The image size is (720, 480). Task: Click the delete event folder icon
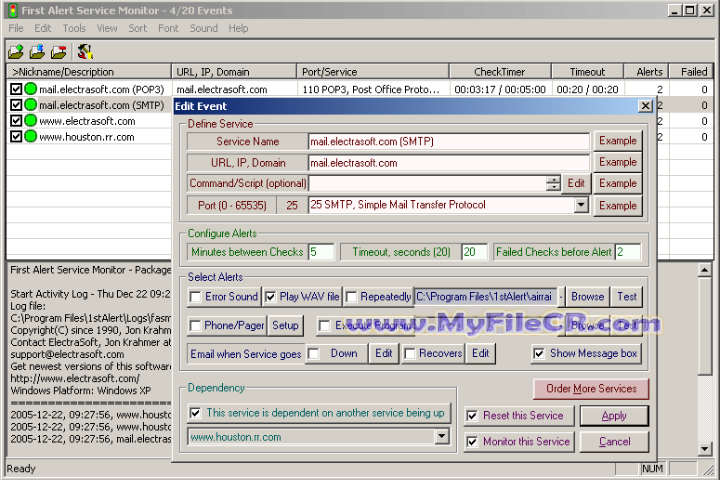[x=59, y=52]
